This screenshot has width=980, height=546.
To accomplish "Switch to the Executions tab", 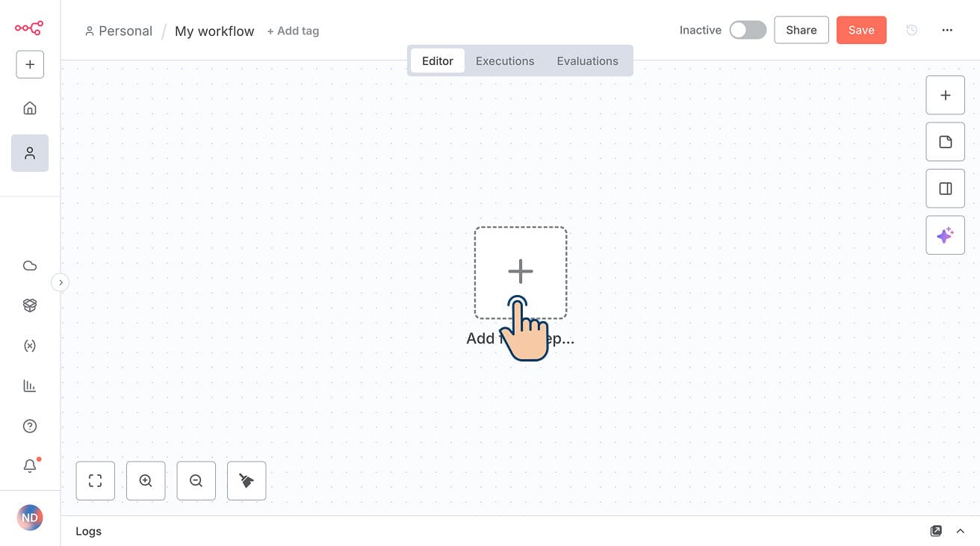I will click(x=505, y=61).
